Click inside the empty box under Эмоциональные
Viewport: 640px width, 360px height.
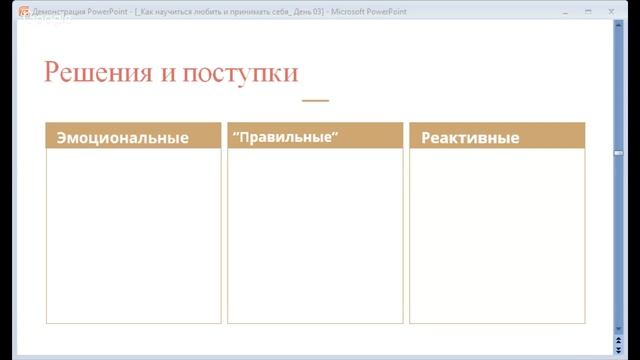point(133,236)
